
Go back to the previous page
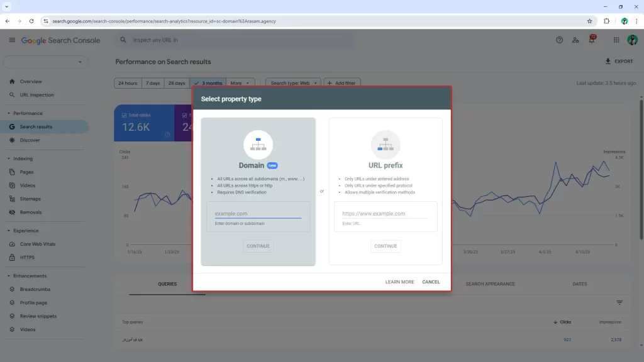pos(8,21)
